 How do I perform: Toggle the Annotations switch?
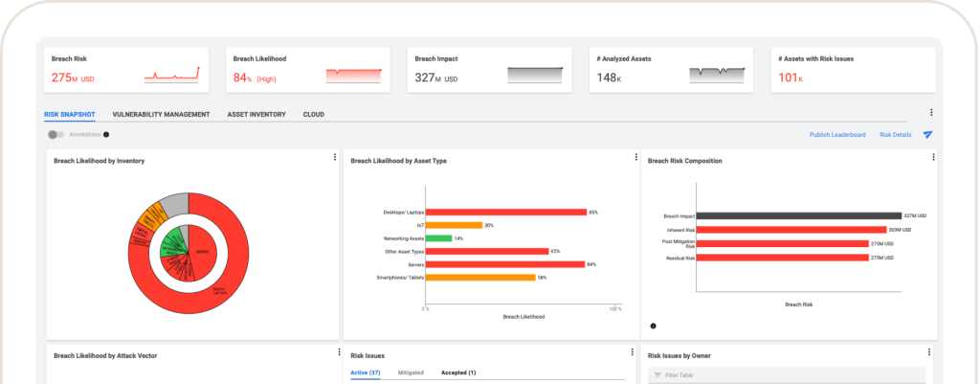[x=56, y=135]
